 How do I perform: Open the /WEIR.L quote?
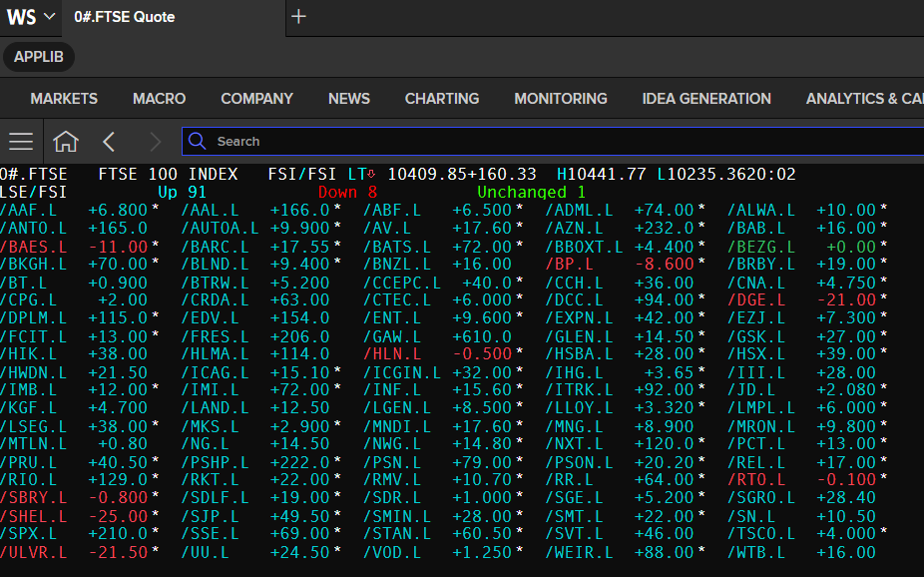tap(580, 552)
